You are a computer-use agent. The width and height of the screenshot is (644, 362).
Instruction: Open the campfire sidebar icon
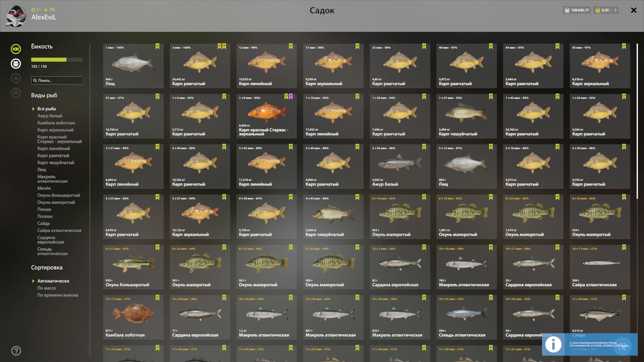[16, 78]
